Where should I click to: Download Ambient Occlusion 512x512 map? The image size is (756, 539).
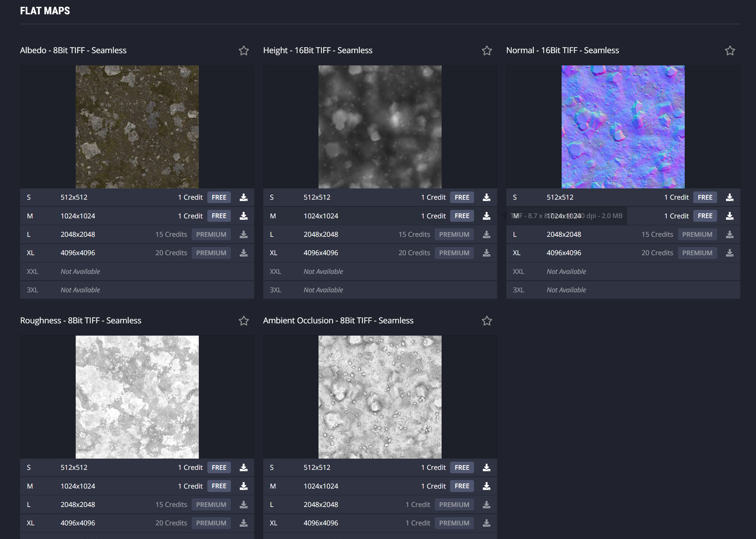click(x=487, y=468)
